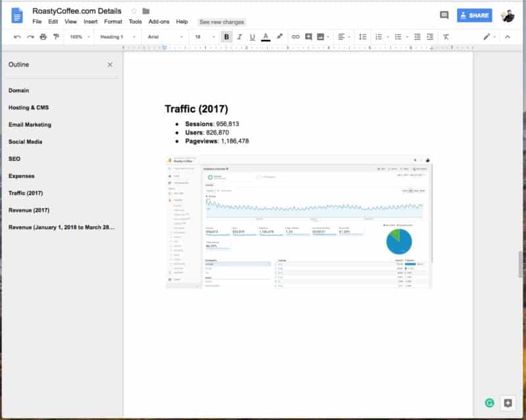
Task: Click the line spacing icon
Action: (x=363, y=37)
